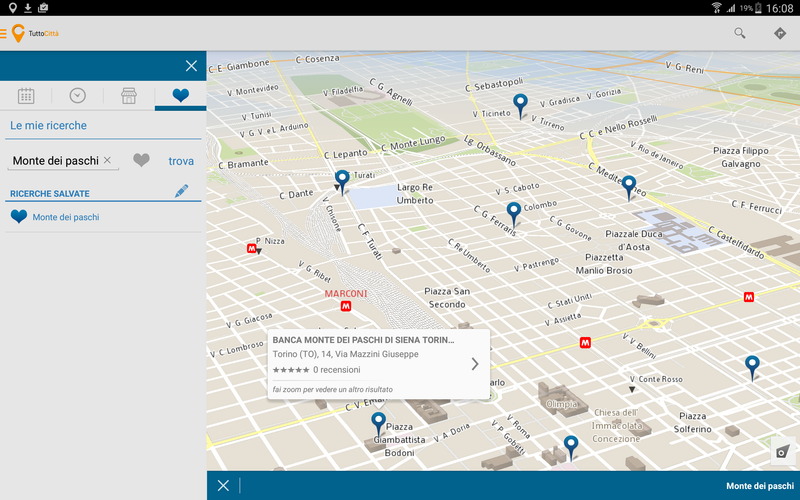Tap Monte dei paschi label in bottom bar
This screenshot has height=500, width=800.
click(x=760, y=486)
